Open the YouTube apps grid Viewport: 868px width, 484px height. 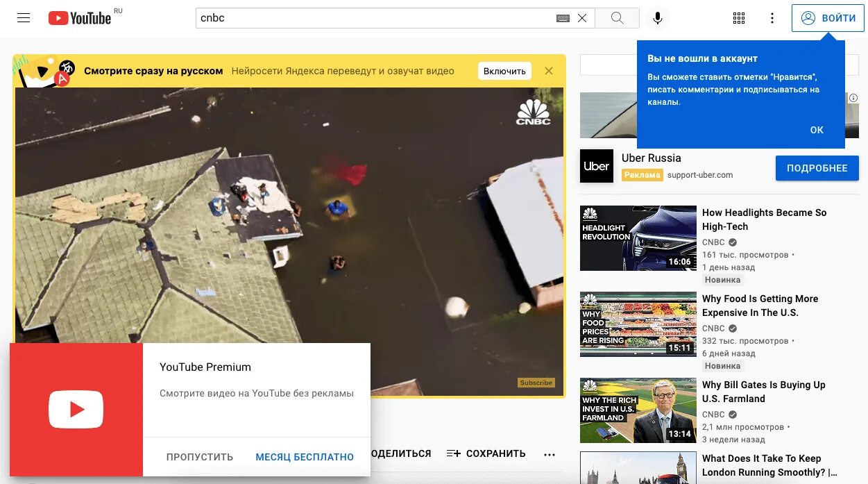(739, 18)
